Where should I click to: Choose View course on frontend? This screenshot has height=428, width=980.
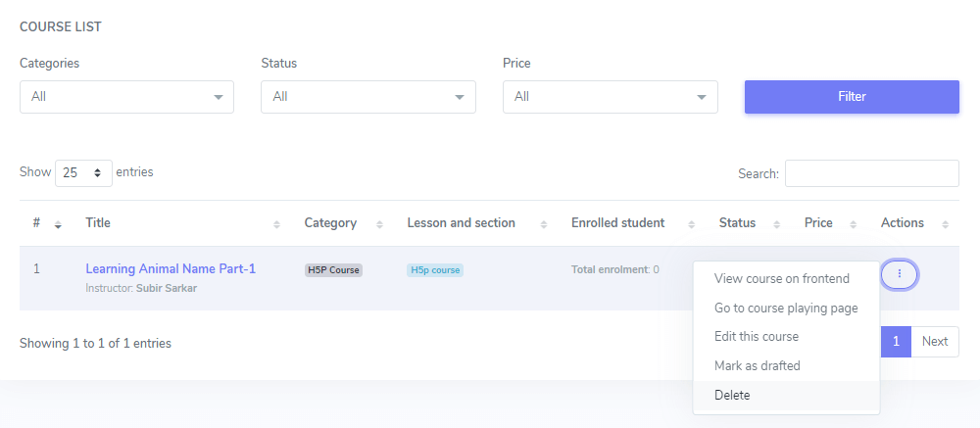point(781,278)
